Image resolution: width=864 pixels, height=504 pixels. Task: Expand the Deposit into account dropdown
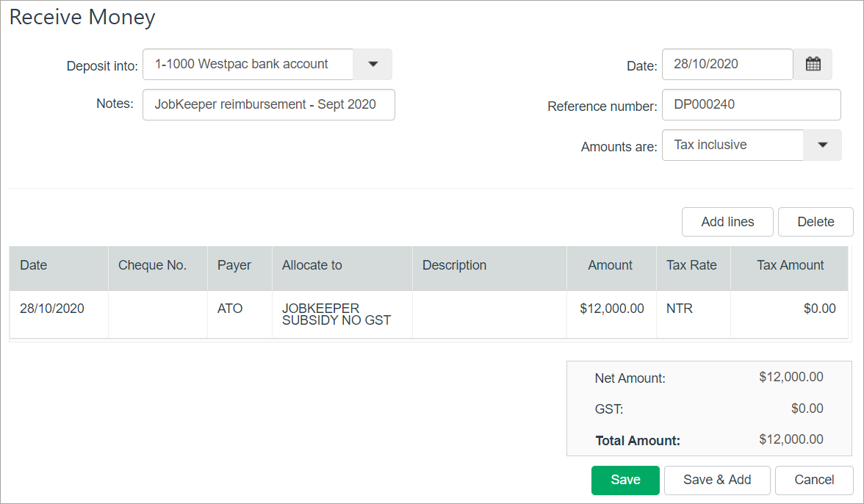click(372, 64)
